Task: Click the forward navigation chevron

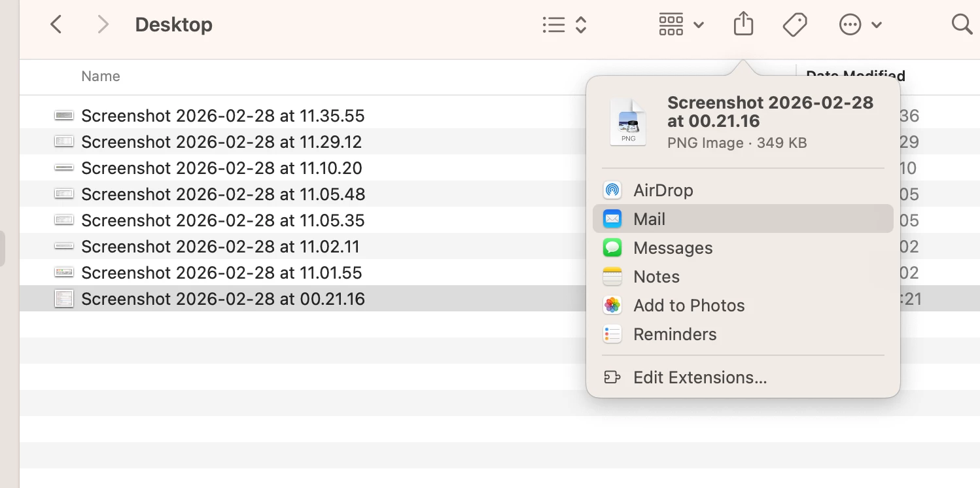Action: tap(103, 25)
